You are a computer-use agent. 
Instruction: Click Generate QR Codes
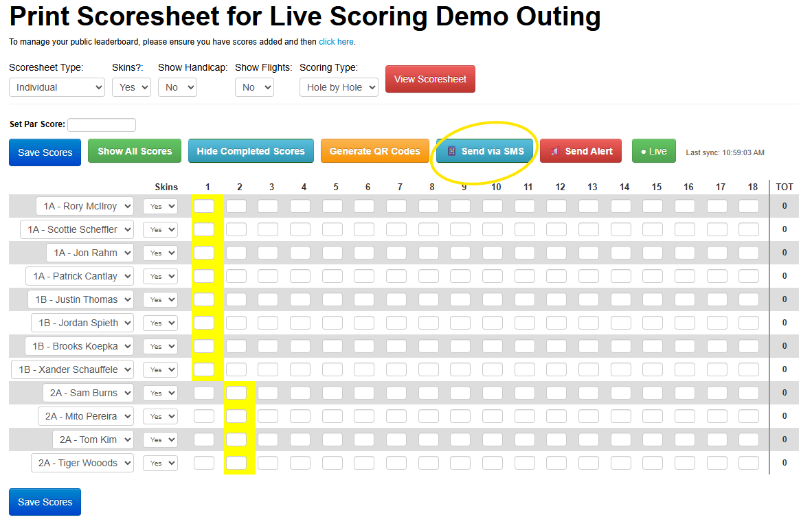[375, 150]
